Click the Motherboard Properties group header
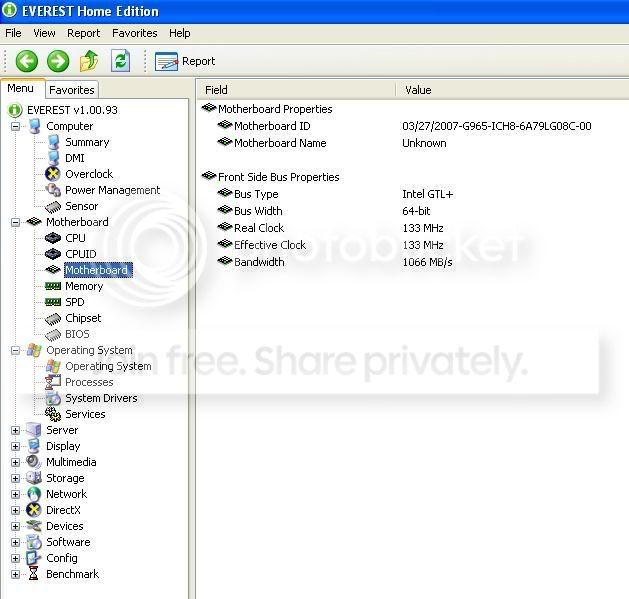The image size is (629, 599). click(x=267, y=109)
